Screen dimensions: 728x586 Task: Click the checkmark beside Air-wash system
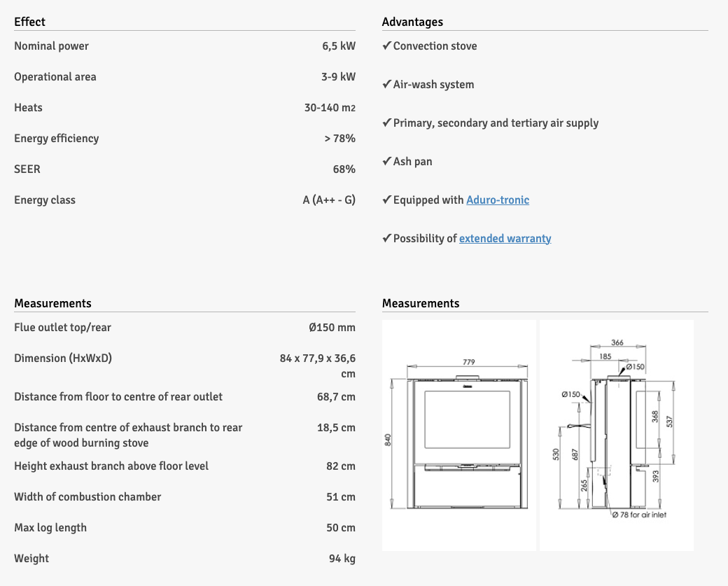(386, 85)
